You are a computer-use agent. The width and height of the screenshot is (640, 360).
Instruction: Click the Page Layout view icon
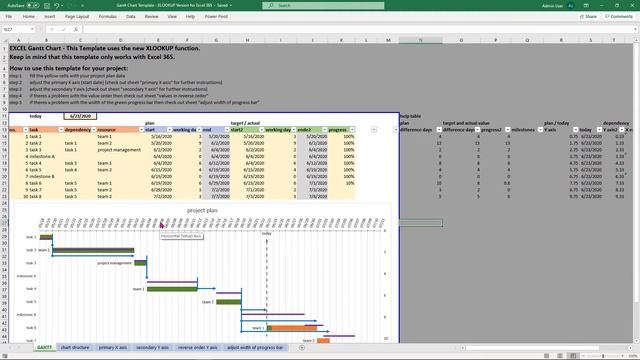[x=560, y=356]
